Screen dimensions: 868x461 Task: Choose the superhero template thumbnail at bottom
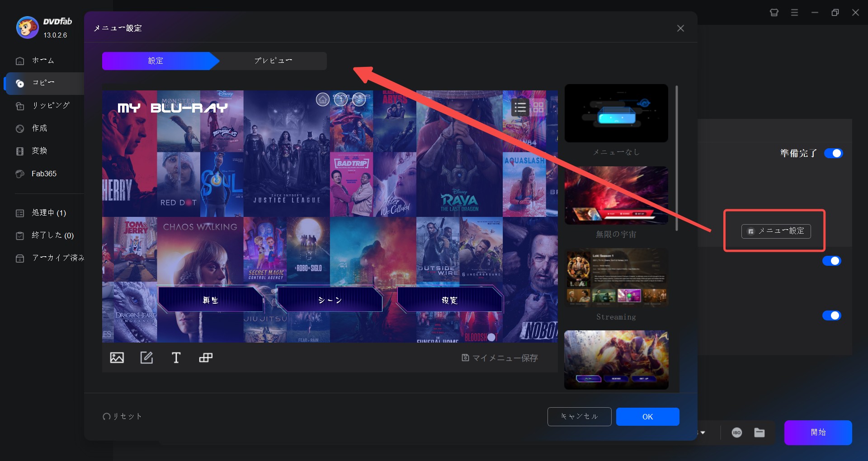[x=616, y=360]
